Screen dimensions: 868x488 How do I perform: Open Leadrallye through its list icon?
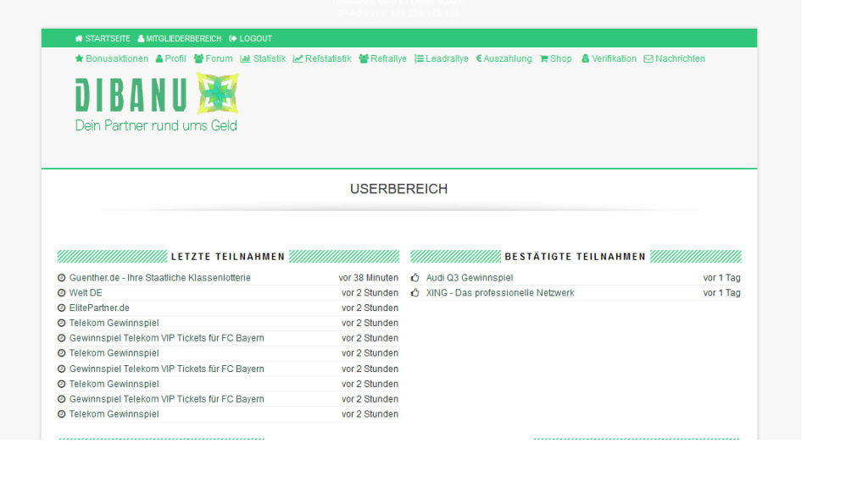[x=419, y=58]
